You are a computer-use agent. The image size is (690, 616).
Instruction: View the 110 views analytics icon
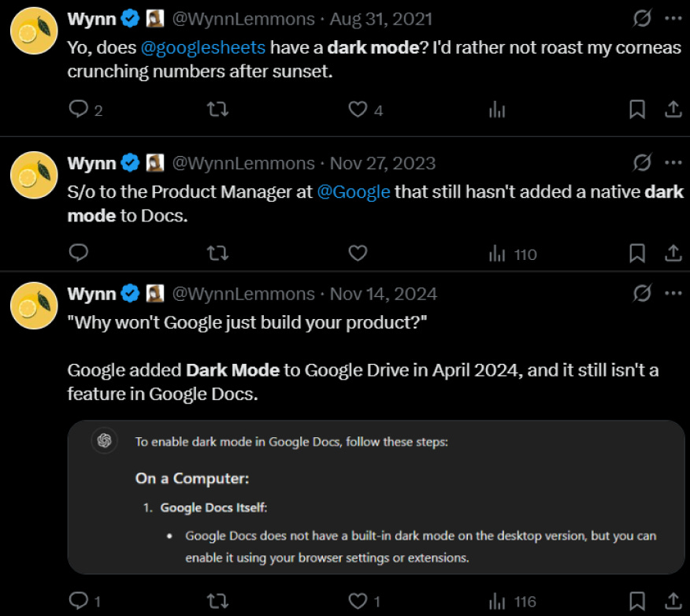(x=497, y=254)
